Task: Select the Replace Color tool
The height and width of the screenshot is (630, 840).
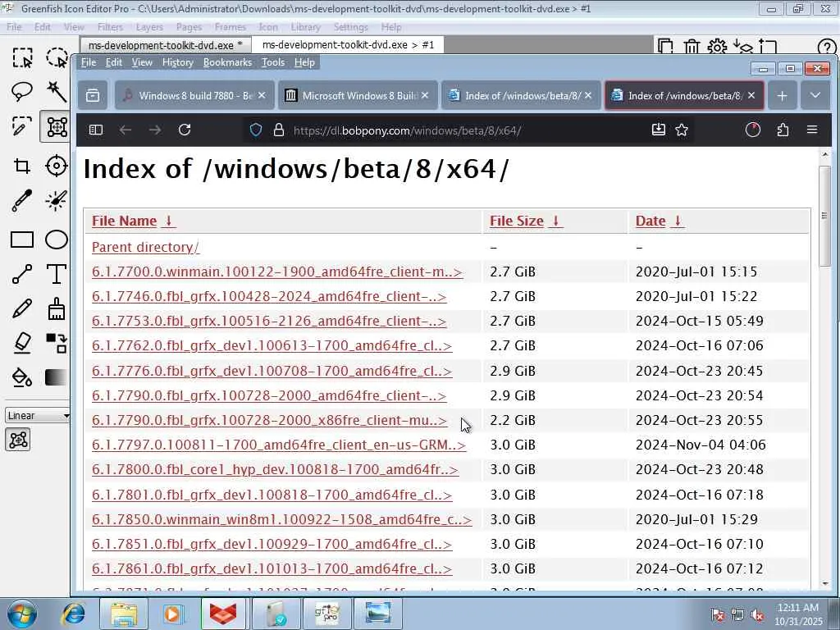Action: 57,343
